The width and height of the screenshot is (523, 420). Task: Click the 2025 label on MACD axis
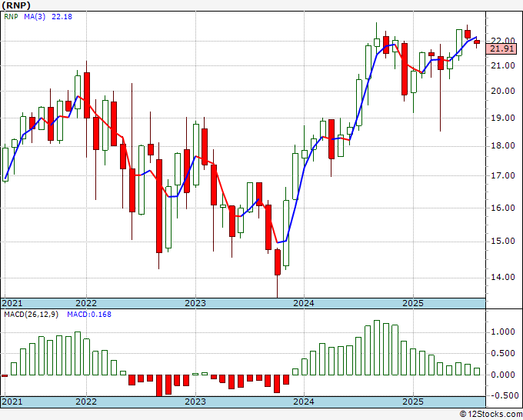[413, 402]
